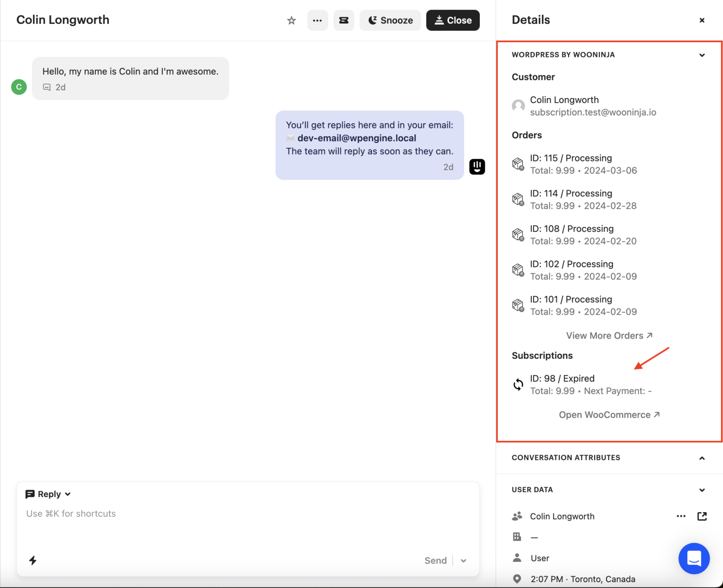Open the Intercom messenger chat bubble
This screenshot has height=588, width=723.
click(694, 558)
